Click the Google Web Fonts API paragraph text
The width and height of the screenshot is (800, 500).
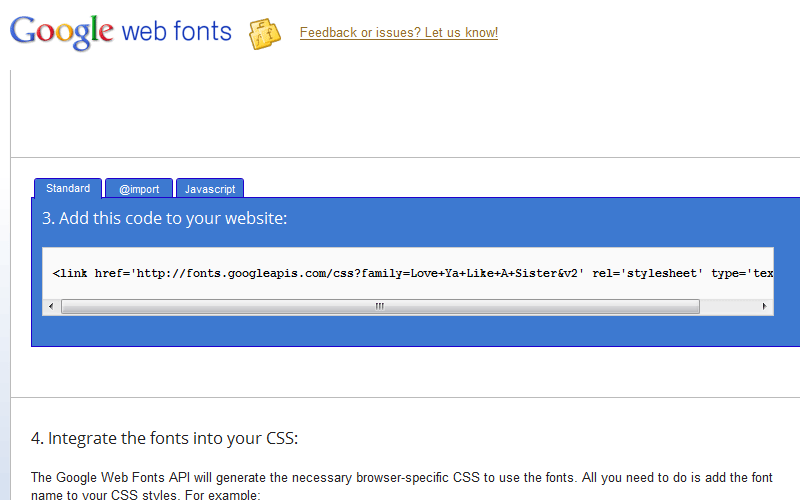coord(402,486)
